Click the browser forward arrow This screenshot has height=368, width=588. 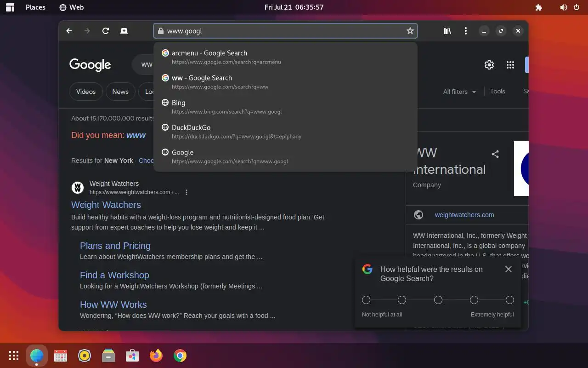[87, 31]
